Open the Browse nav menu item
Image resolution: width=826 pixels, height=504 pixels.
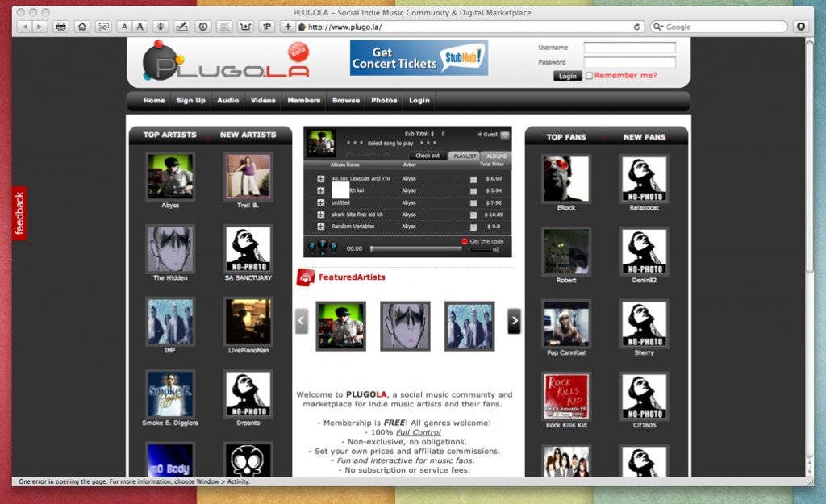tap(345, 100)
